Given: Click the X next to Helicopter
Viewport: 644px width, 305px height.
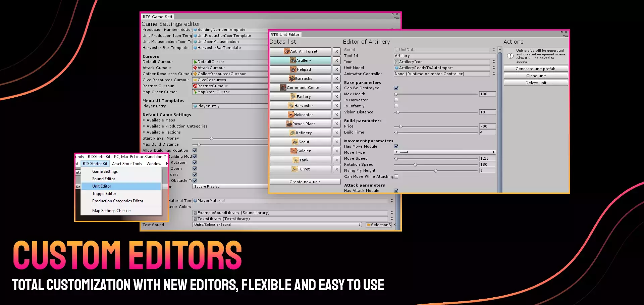Looking at the screenshot, I should 337,115.
